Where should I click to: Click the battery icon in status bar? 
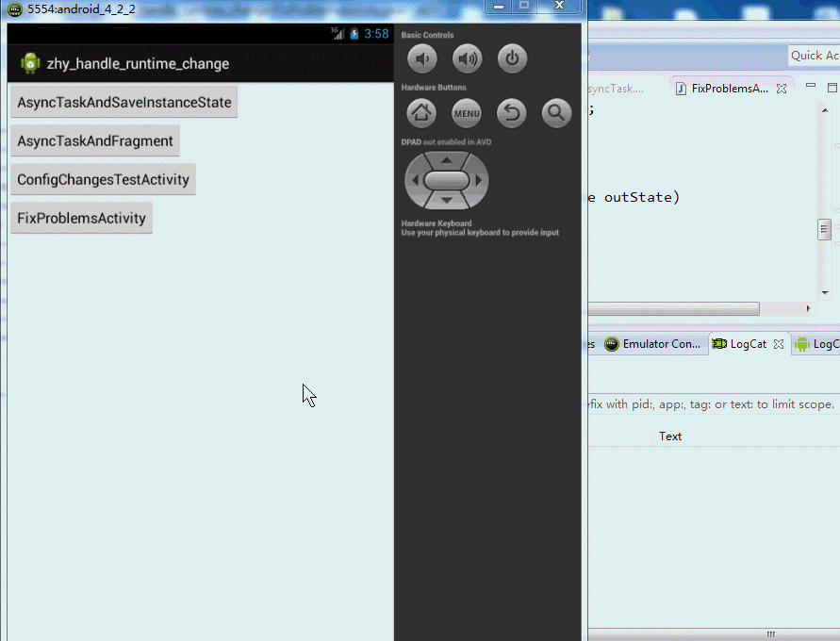[354, 34]
